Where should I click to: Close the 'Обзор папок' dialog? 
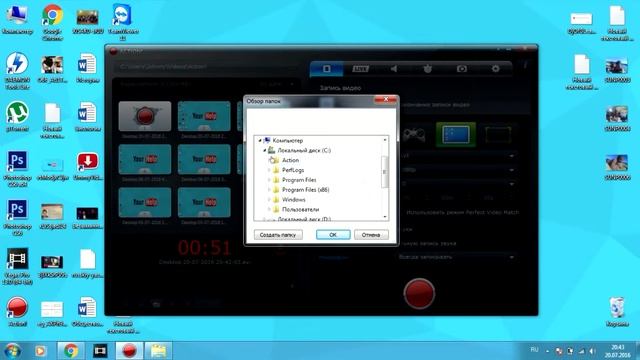pos(386,100)
